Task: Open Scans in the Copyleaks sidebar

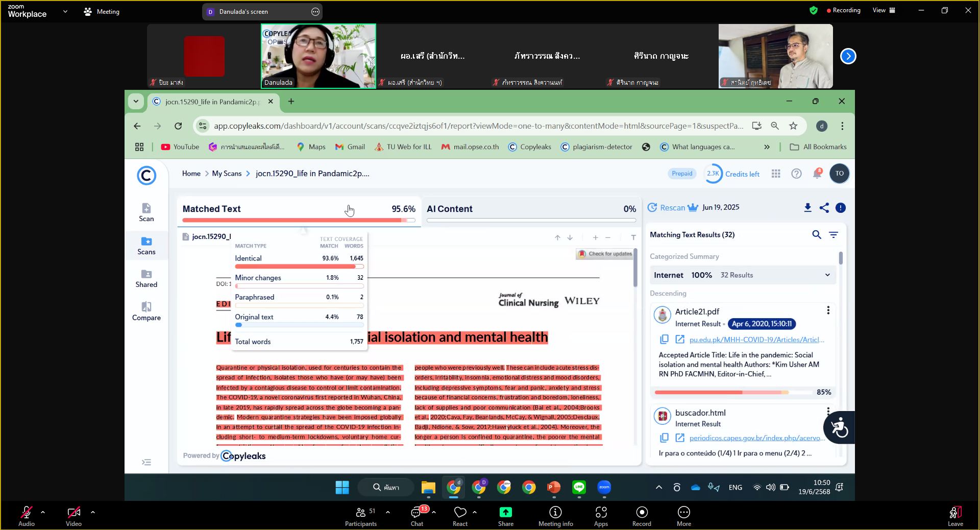Action: [x=146, y=246]
